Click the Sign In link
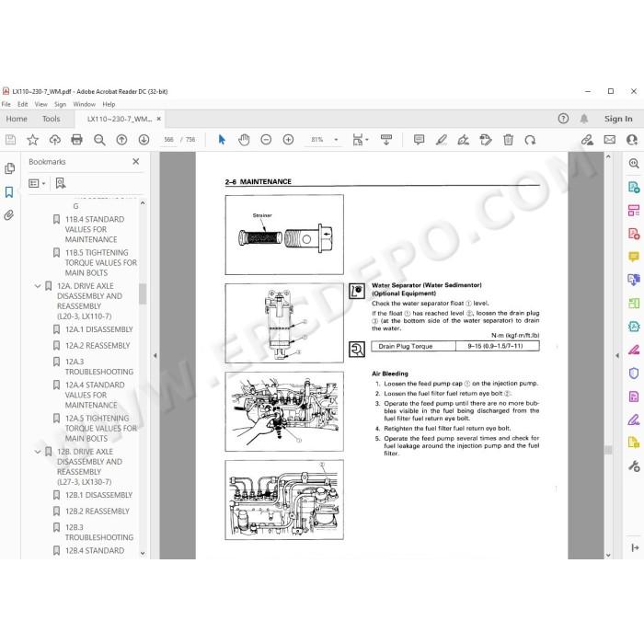The height and width of the screenshot is (644, 644). 618,119
